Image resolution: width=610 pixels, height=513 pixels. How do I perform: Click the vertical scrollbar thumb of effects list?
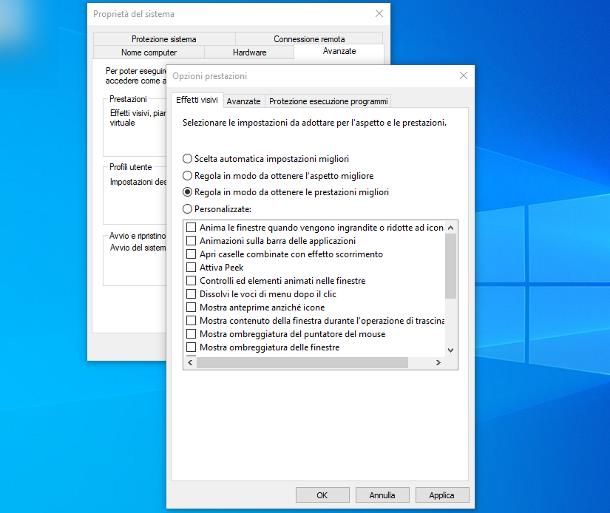tap(450, 266)
